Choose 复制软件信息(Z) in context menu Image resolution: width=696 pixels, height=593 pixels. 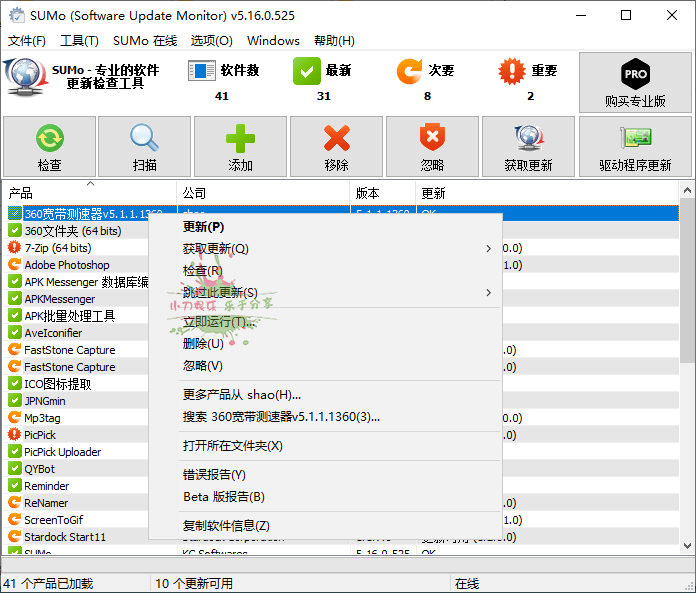pos(226,525)
